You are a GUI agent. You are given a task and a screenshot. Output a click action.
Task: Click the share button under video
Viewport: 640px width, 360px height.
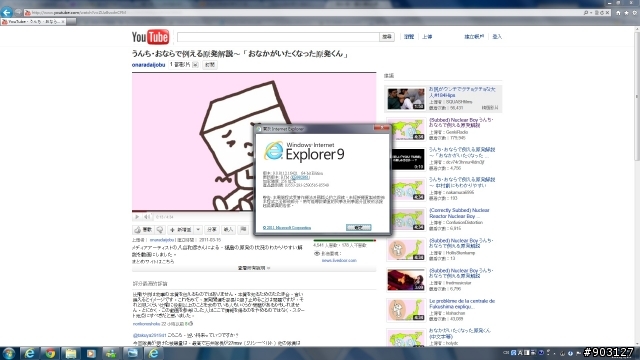(x=211, y=230)
